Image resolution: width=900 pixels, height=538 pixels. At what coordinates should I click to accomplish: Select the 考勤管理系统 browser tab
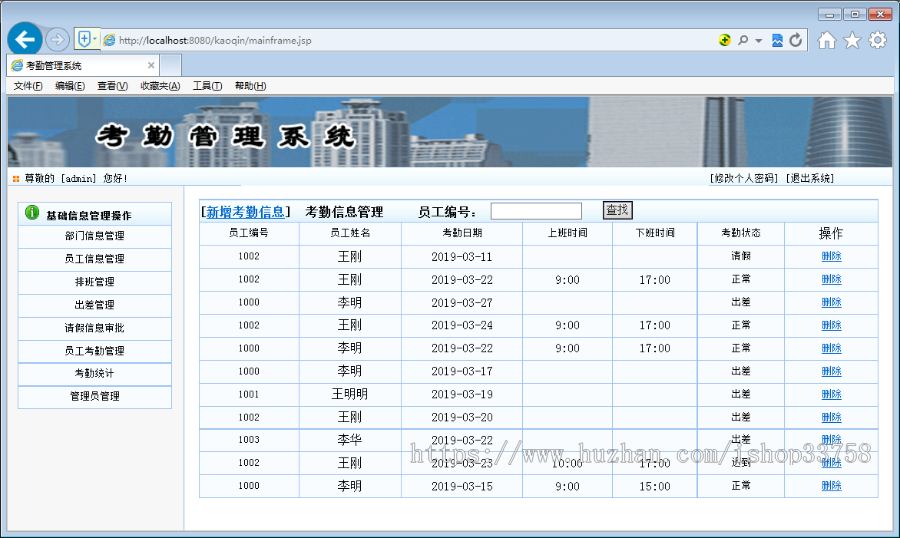click(83, 65)
